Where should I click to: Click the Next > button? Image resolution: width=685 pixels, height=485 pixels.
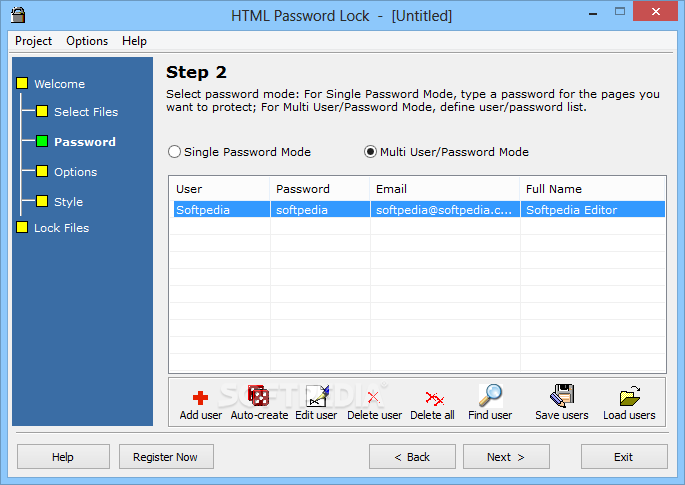click(506, 457)
